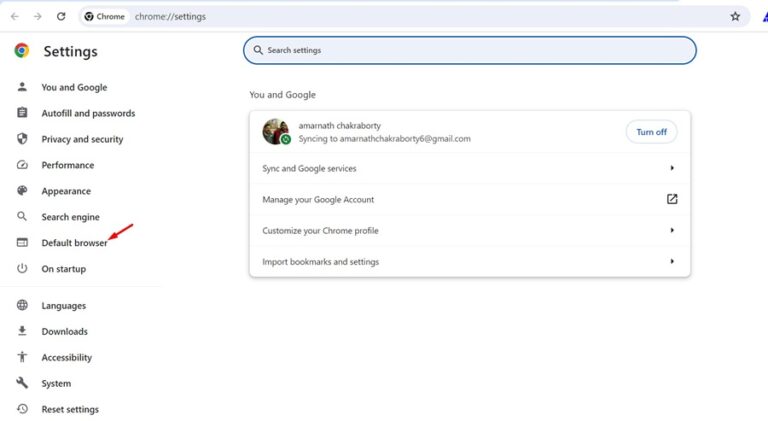Image resolution: width=768 pixels, height=421 pixels.
Task: Open System settings
Action: click(56, 383)
